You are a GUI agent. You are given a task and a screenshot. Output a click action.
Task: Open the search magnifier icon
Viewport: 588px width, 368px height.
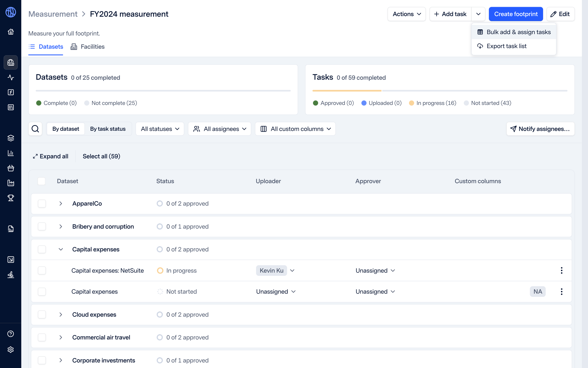[35, 129]
